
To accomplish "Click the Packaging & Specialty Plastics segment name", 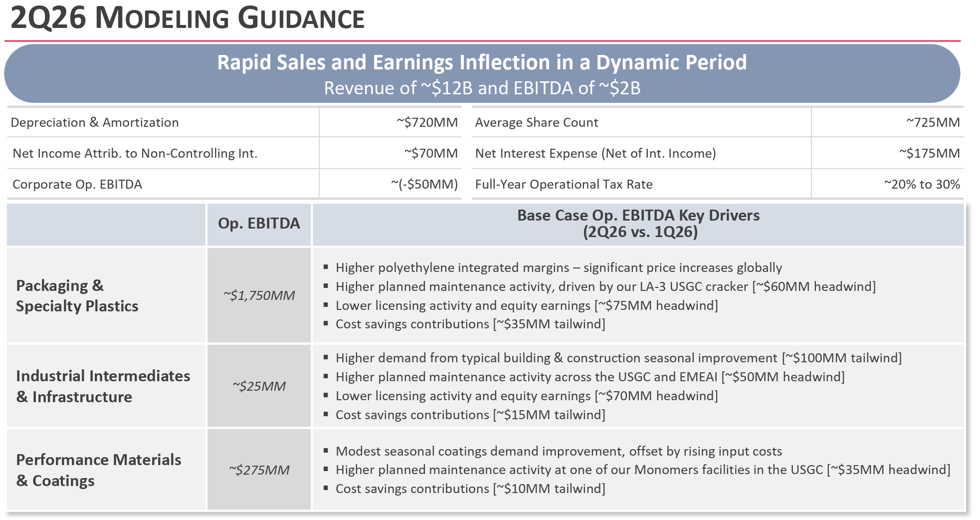I will pos(77,295).
